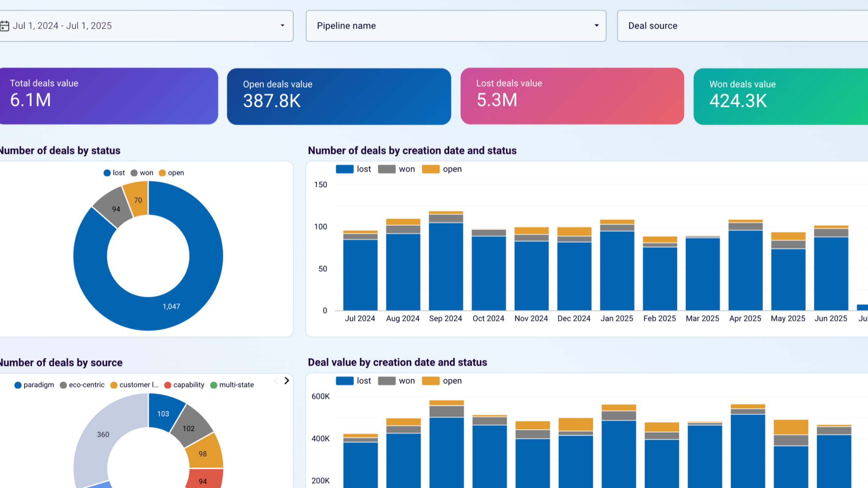Toggle open legend in deals count bar chart
This screenshot has height=488, width=868.
[442, 169]
